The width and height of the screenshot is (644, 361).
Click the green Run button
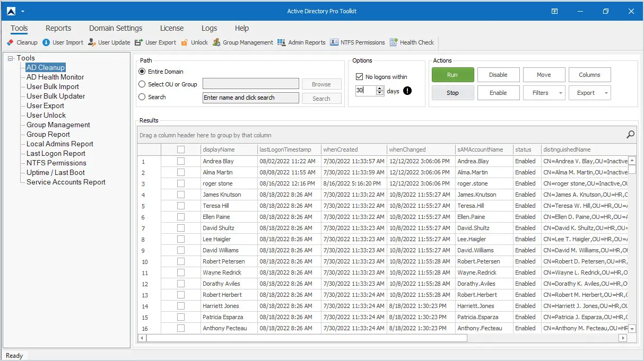tap(452, 75)
